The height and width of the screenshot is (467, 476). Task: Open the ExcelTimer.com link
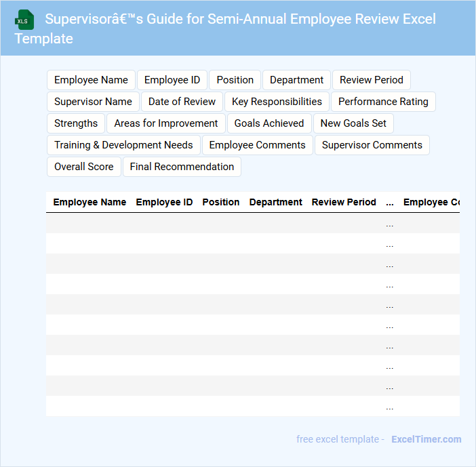426,439
